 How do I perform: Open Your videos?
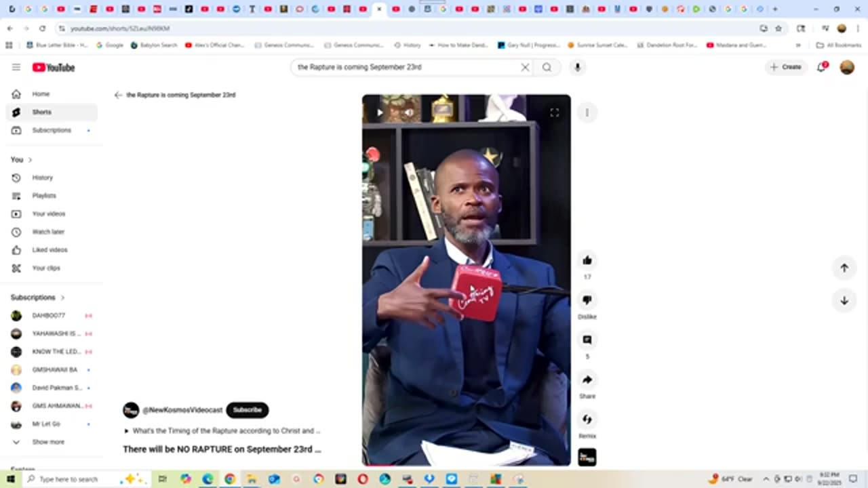click(52, 213)
